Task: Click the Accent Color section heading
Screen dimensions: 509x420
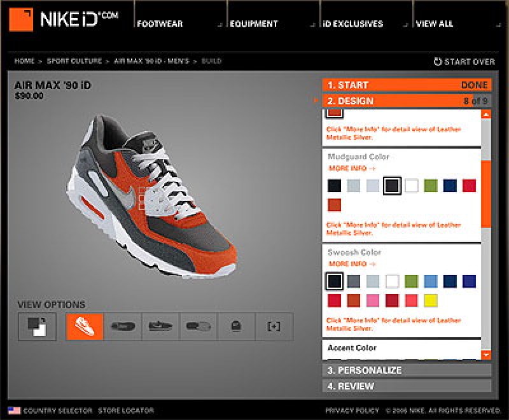Action: pos(352,348)
